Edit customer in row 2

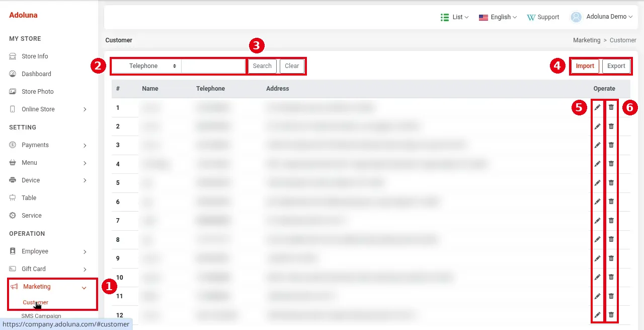(x=597, y=126)
